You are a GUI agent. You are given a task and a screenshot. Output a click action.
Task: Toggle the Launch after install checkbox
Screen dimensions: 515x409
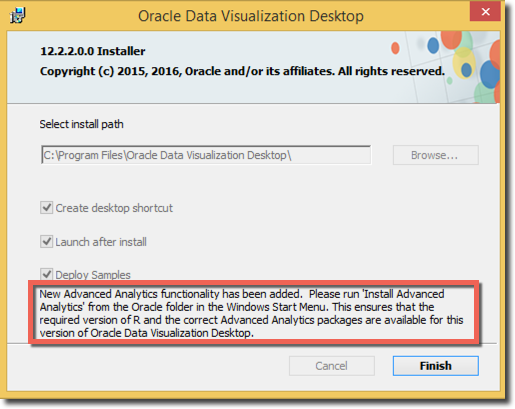click(47, 241)
